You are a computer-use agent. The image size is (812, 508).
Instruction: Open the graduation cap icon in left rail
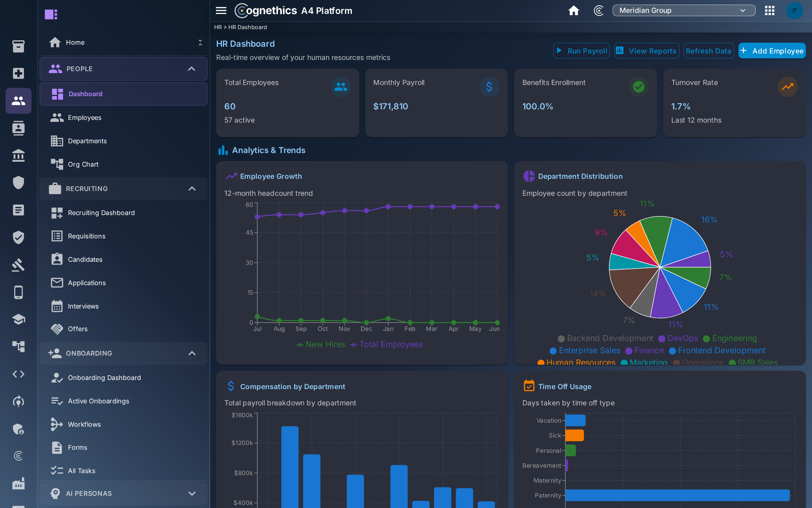point(18,319)
